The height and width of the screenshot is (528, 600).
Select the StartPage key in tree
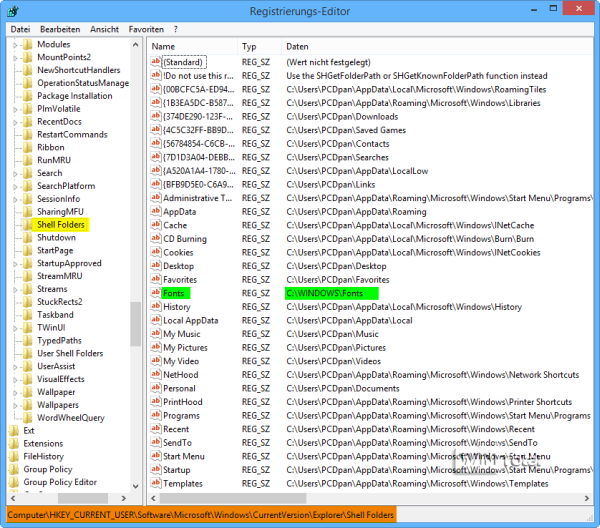point(55,251)
